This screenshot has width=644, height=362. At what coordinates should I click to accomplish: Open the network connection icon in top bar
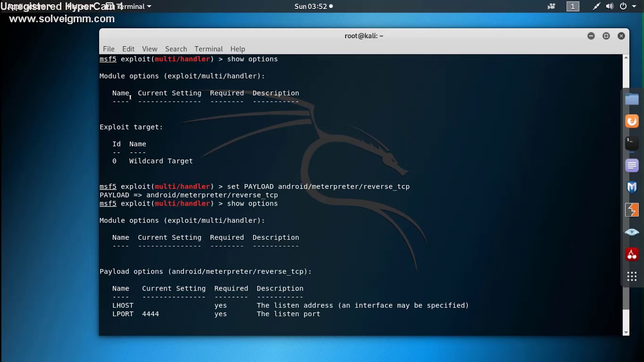click(x=596, y=7)
